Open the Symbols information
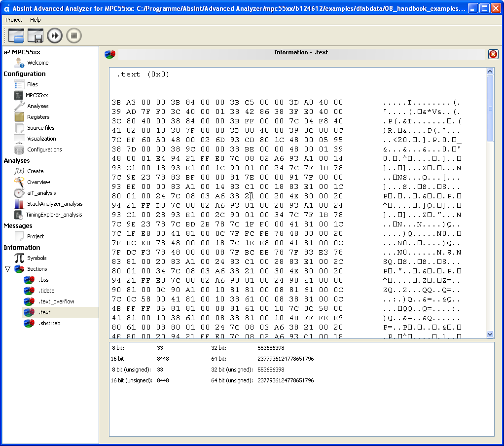This screenshot has height=446, width=504. 36,258
